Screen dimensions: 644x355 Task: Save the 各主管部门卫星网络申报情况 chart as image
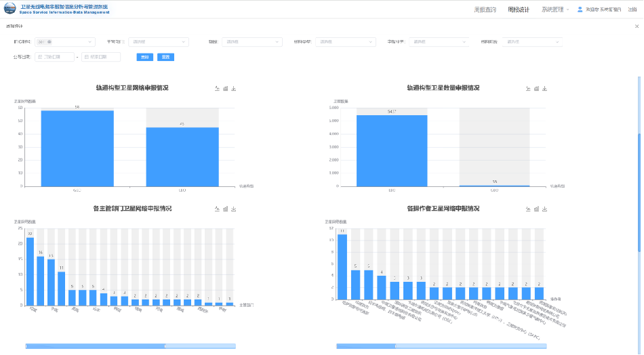click(233, 209)
